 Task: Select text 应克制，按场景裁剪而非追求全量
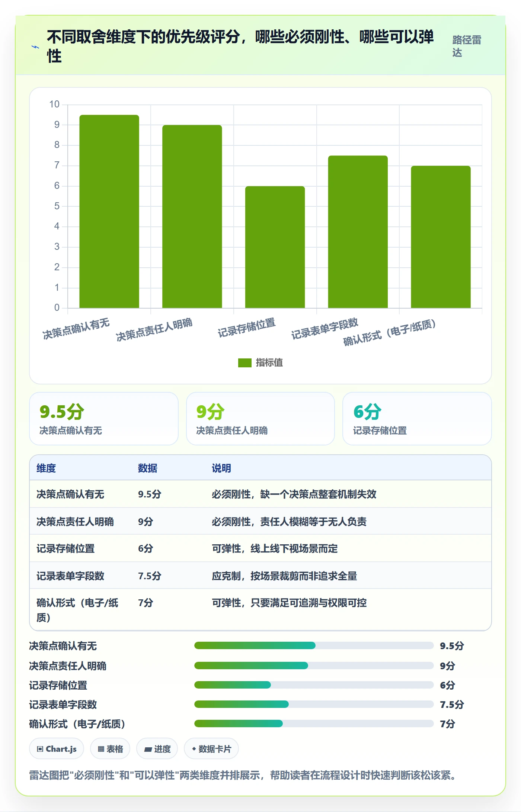point(284,576)
